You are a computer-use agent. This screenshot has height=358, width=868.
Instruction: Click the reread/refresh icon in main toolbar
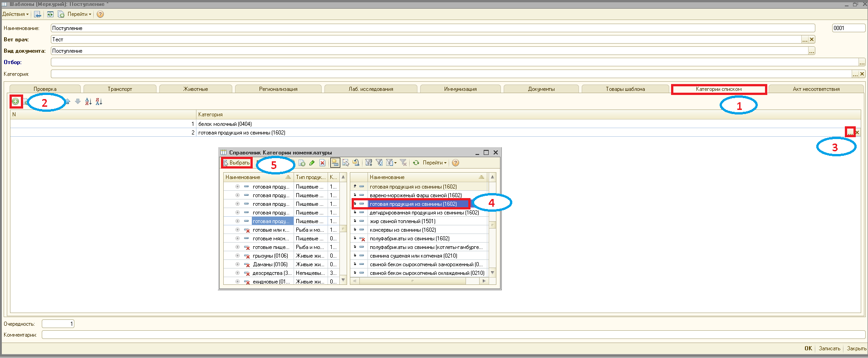(50, 14)
